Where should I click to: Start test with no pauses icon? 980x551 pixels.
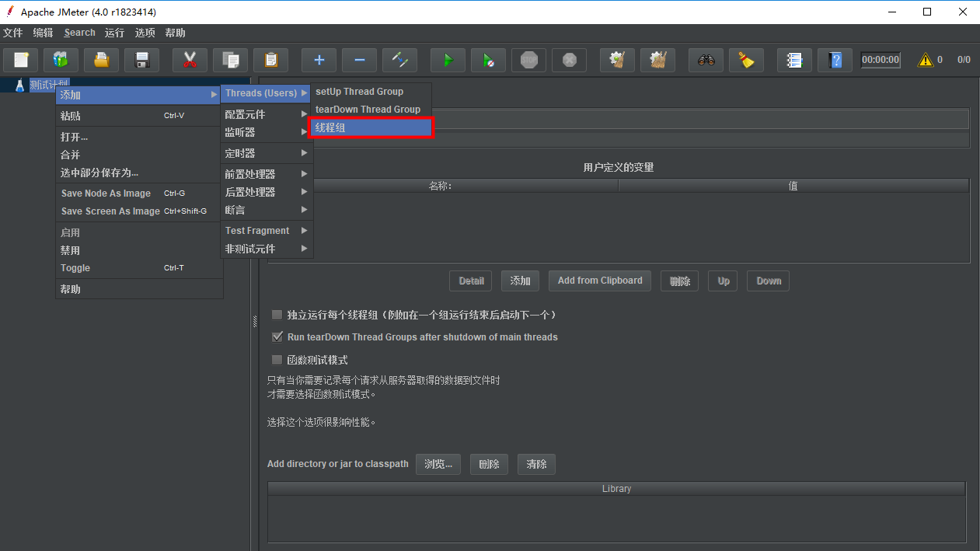pos(488,60)
